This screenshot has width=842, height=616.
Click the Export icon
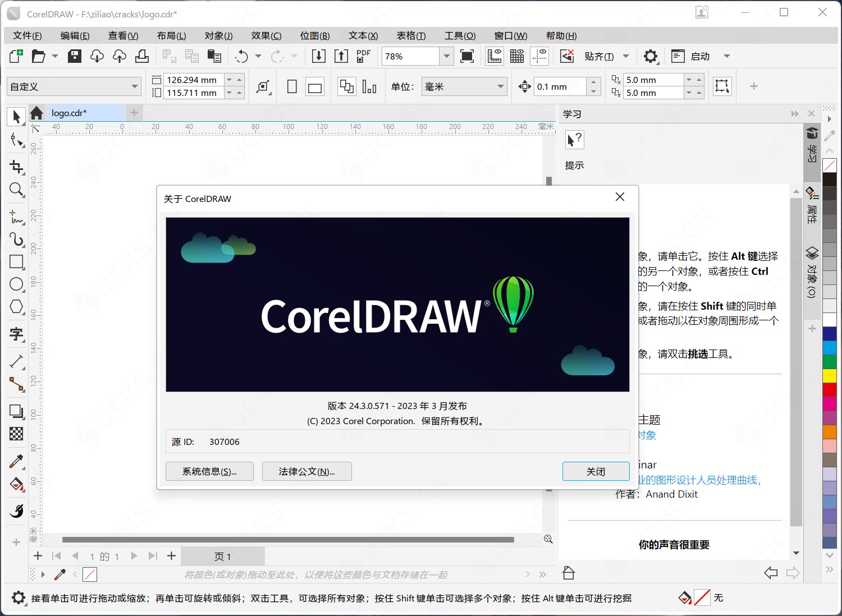(341, 56)
